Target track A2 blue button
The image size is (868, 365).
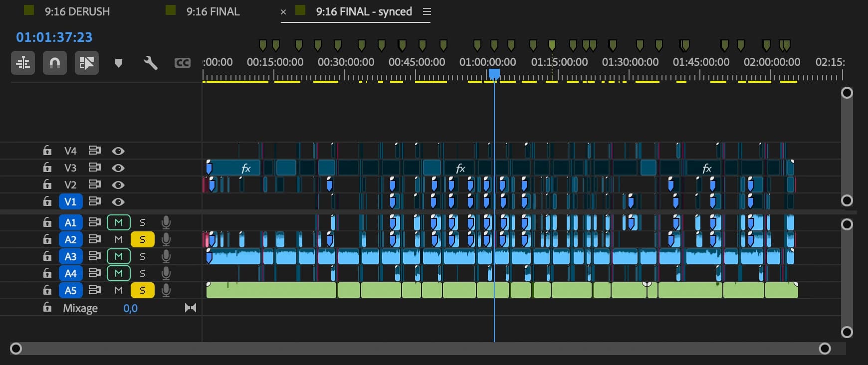70,239
